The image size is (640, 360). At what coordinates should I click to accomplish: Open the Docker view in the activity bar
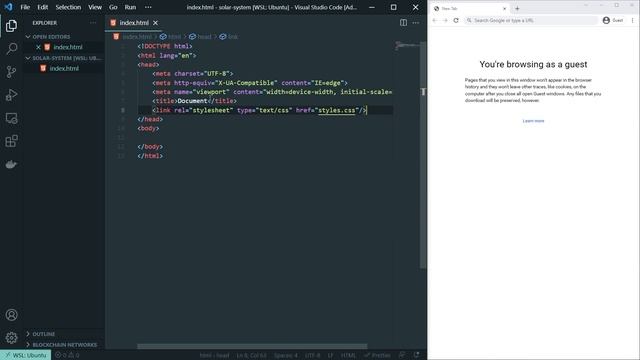(11, 164)
